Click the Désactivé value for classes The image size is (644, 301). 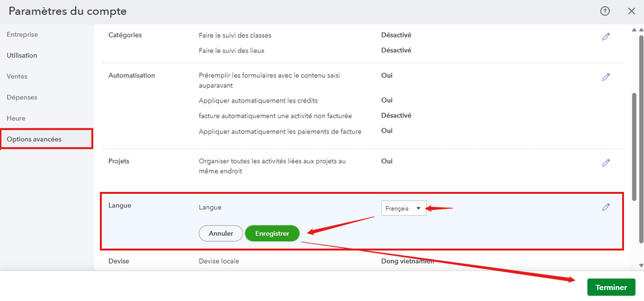pos(396,35)
